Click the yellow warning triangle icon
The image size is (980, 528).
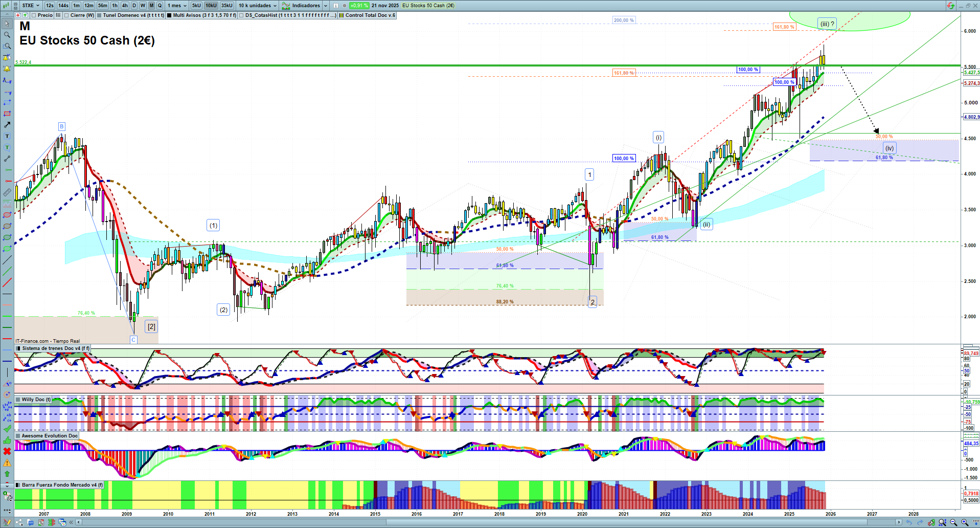tap(7, 463)
